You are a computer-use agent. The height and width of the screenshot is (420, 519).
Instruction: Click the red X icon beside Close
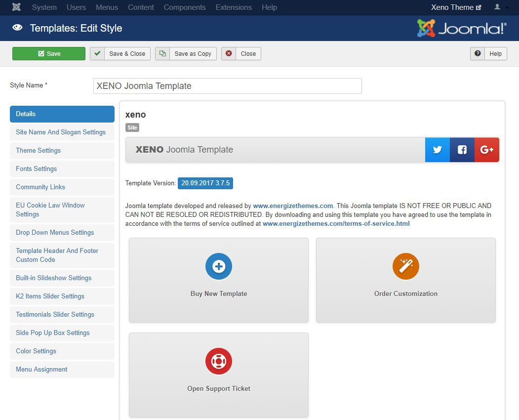tap(229, 54)
